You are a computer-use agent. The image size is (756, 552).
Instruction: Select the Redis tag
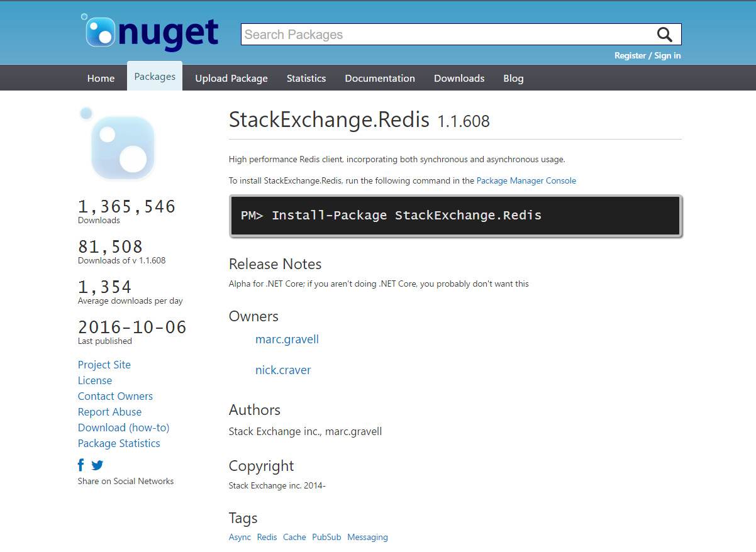[267, 537]
